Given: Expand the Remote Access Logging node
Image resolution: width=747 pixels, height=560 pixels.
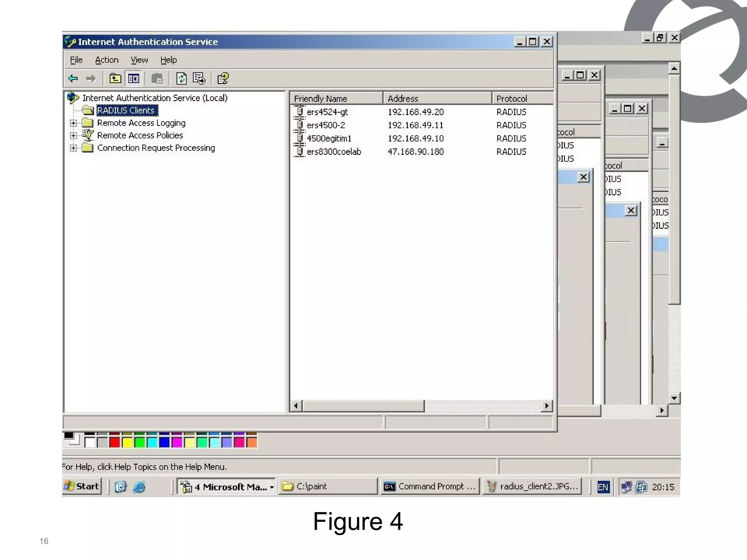Looking at the screenshot, I should click(x=73, y=123).
